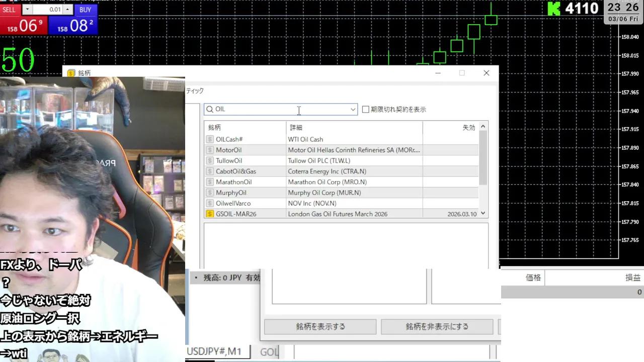Open the search field dropdown chevron
Viewport: 644px width, 362px height.
[x=353, y=109]
